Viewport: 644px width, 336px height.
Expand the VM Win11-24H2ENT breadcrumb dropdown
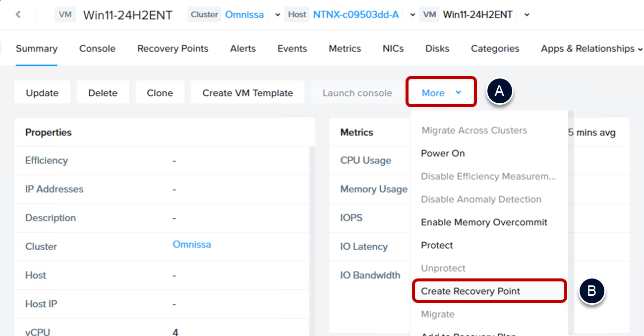pyautogui.click(x=527, y=15)
